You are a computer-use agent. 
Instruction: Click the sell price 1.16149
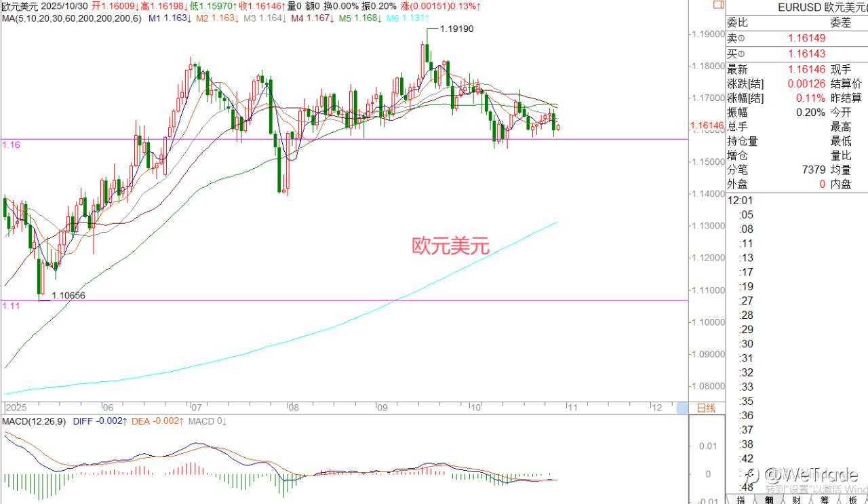point(806,39)
